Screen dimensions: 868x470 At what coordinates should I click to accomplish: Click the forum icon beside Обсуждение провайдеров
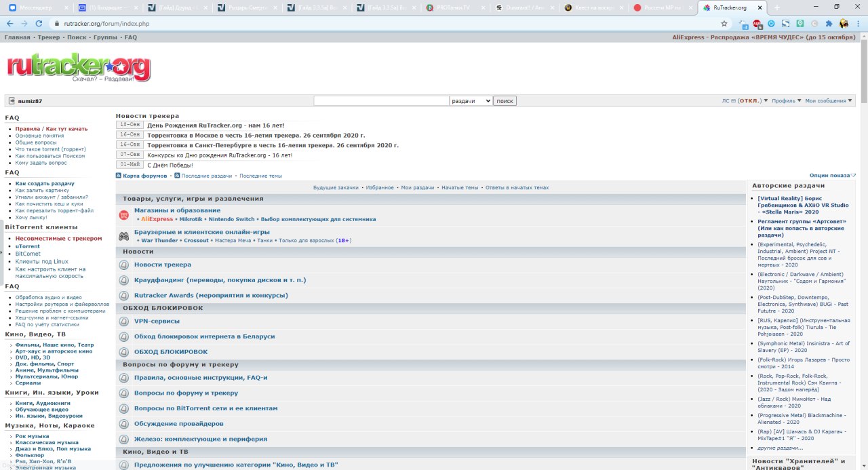pyautogui.click(x=123, y=424)
